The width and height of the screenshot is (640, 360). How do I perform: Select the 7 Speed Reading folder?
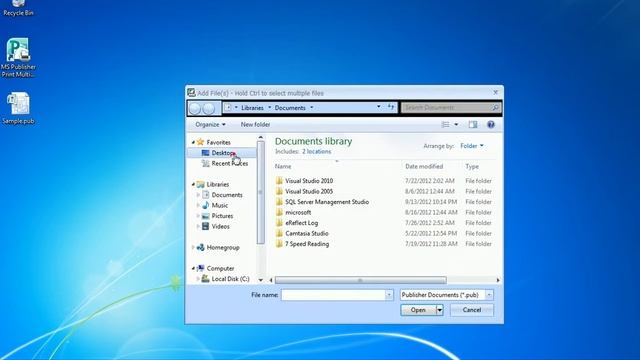(302, 244)
